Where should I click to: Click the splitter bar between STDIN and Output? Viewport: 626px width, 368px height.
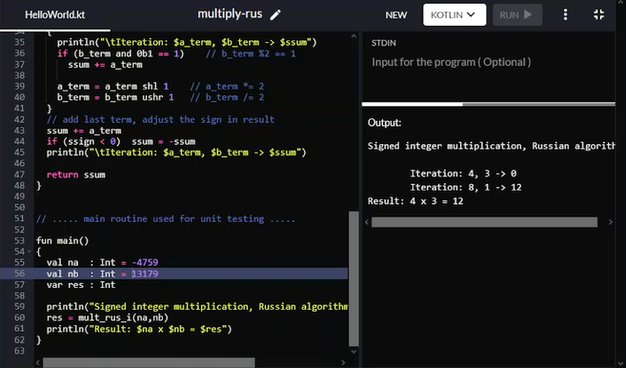pyautogui.click(x=488, y=104)
